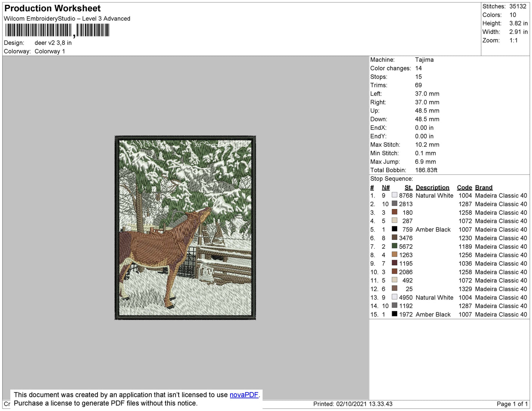This screenshot has height=411, width=532.
Task: Click the green swatch in stop 7
Action: click(x=394, y=246)
